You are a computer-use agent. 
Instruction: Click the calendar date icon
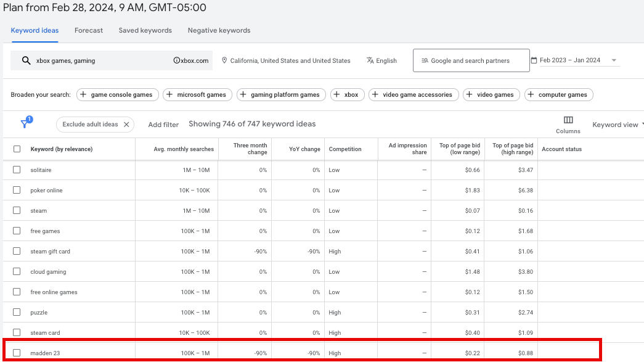pos(534,60)
